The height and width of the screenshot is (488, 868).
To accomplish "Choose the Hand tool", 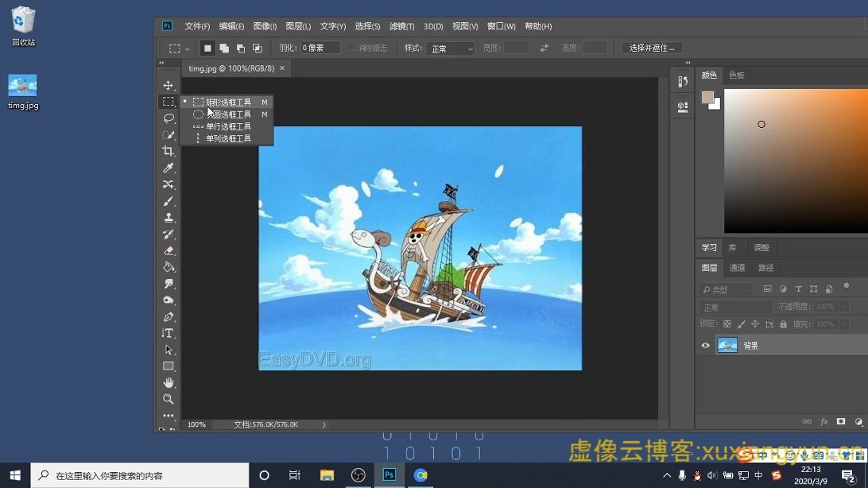I will [168, 383].
